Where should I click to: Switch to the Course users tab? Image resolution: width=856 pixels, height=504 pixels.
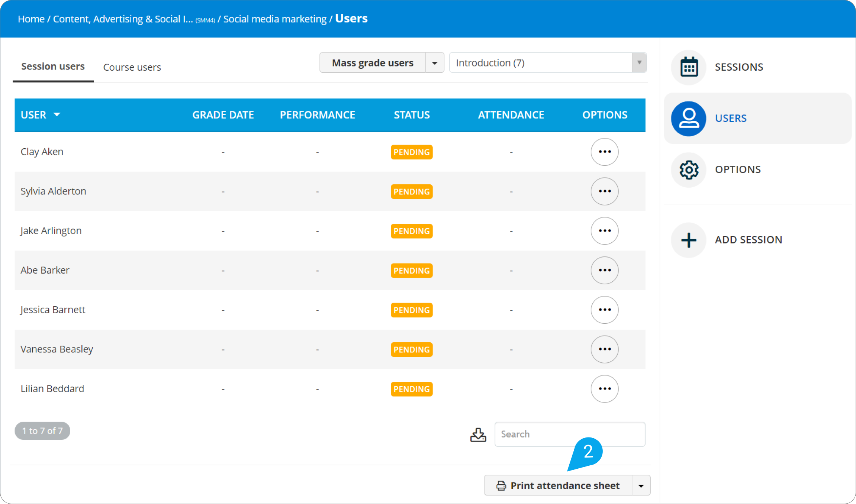[132, 67]
